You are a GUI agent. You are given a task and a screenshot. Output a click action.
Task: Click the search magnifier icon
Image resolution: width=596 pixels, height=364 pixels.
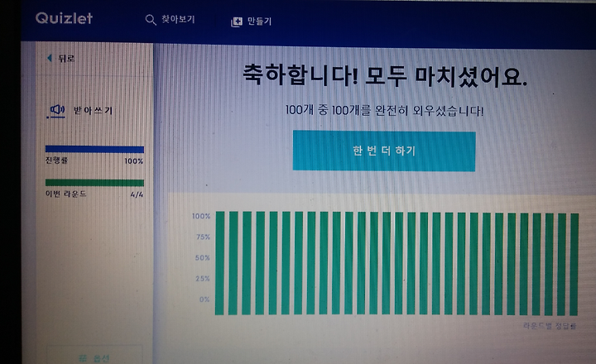(151, 20)
